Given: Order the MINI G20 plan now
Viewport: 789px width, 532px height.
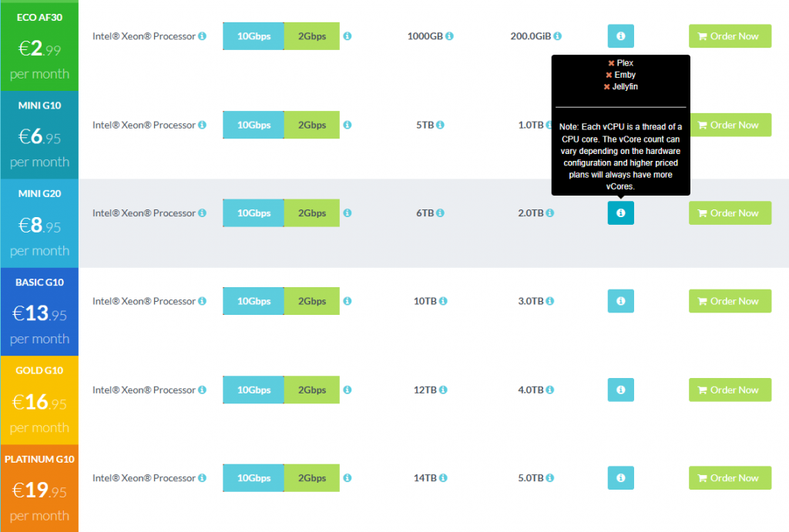Looking at the screenshot, I should click(730, 212).
